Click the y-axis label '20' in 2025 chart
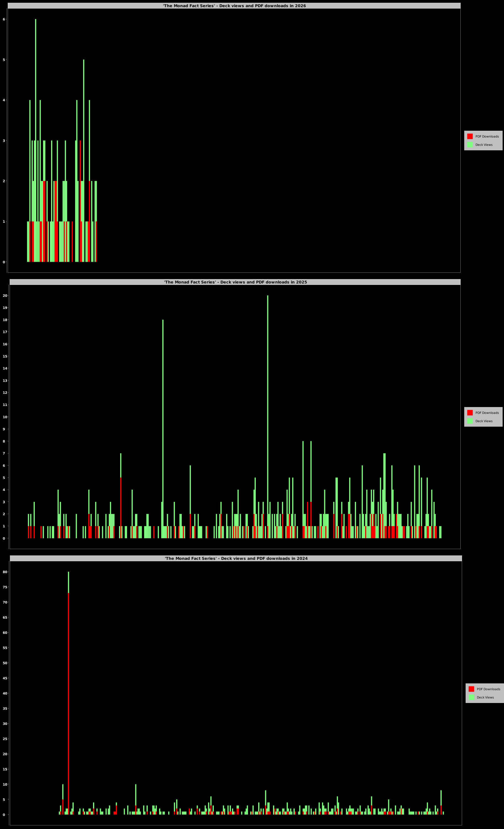Viewport: 504px width, 829px height. 5,296
